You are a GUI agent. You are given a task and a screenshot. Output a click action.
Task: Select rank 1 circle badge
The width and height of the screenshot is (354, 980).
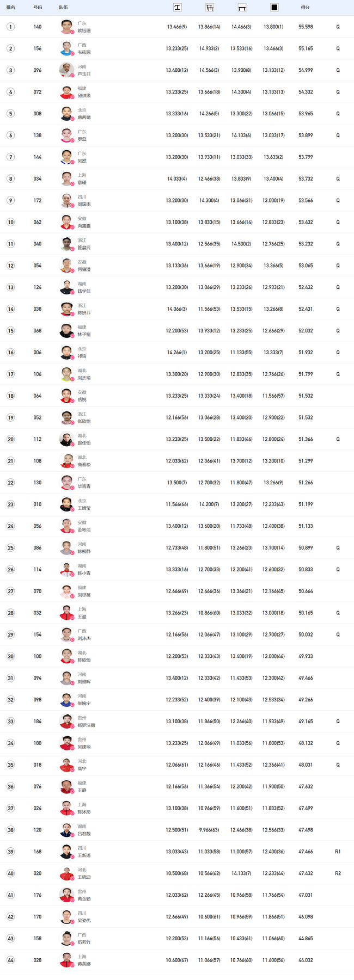(x=10, y=27)
